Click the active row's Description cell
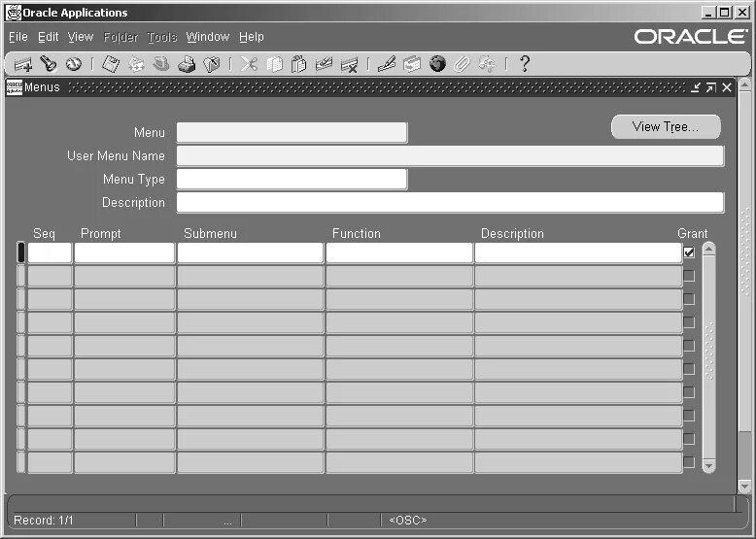The width and height of the screenshot is (756, 539). [578, 253]
